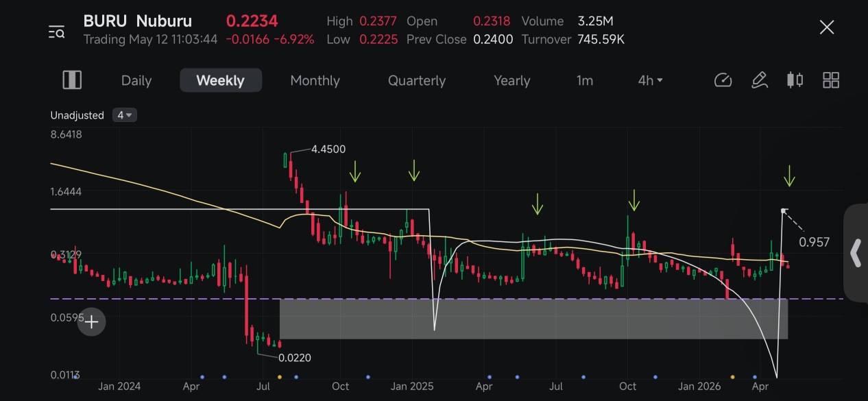Expand the 4h interval dropdown
Viewport: 868px width, 401px height.
point(650,80)
